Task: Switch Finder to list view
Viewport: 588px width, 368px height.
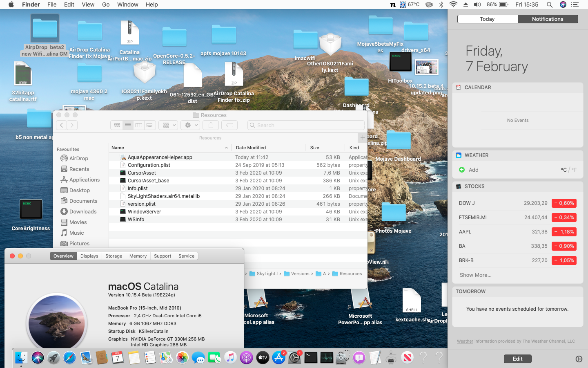Action: pyautogui.click(x=128, y=125)
